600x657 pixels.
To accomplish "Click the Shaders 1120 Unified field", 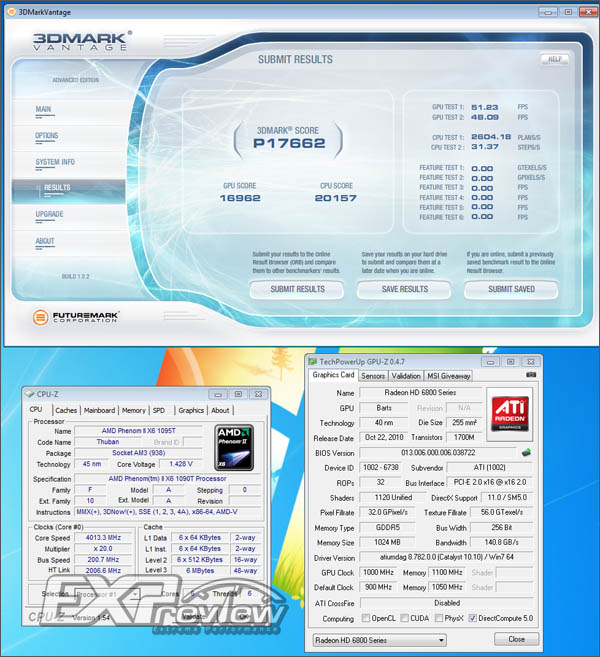I will 393,497.
